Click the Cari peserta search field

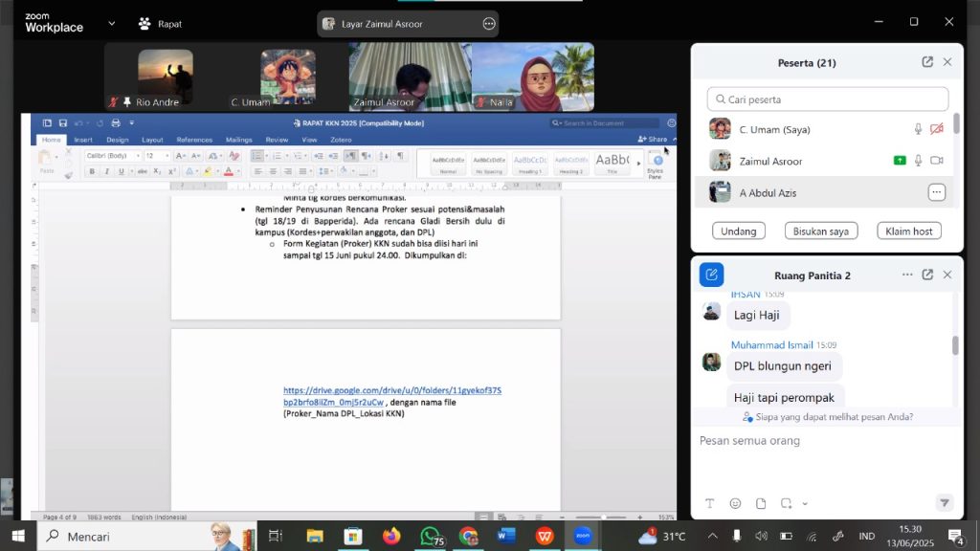[828, 99]
